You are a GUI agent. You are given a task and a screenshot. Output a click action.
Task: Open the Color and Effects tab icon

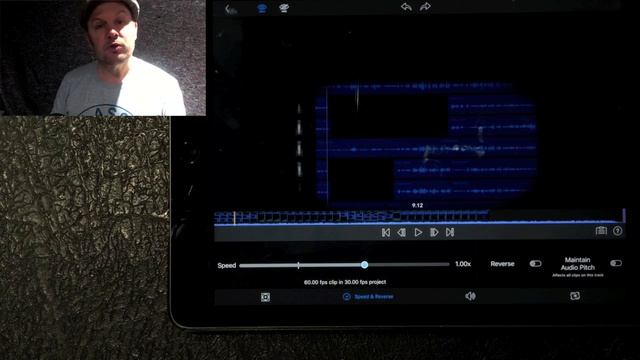coord(575,296)
